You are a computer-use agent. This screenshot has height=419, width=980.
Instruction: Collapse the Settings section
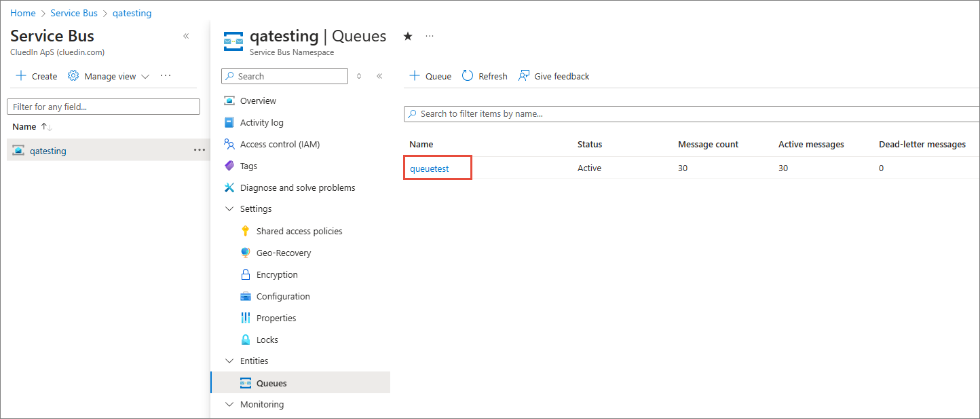point(229,208)
